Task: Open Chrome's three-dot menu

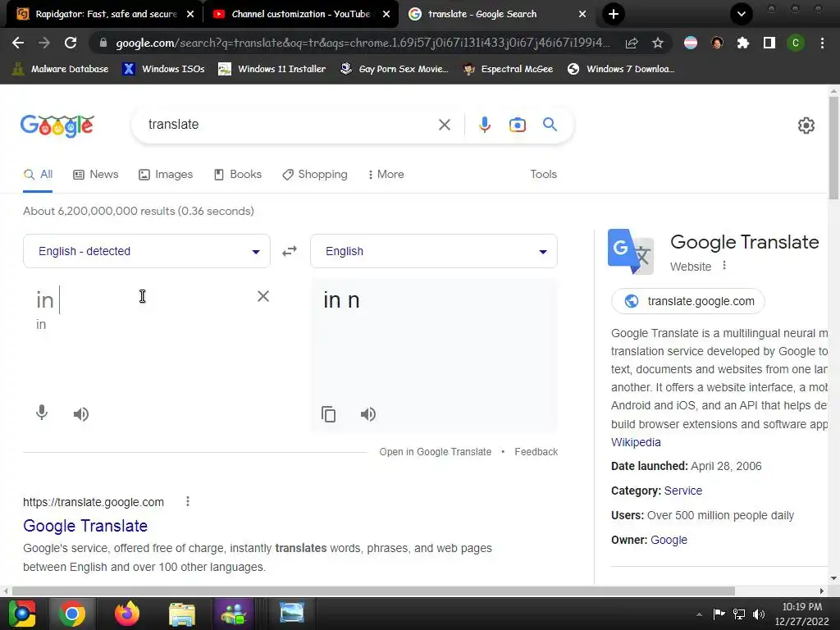Action: pyautogui.click(x=822, y=43)
